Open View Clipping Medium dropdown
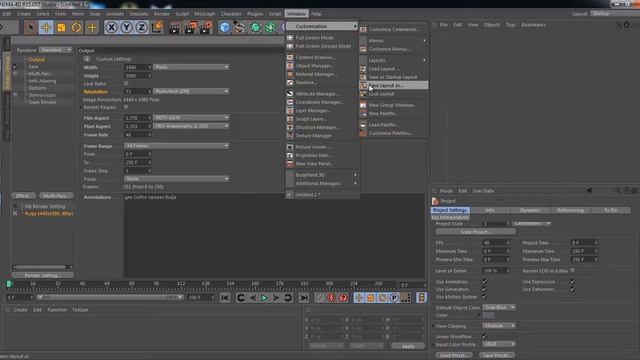The image size is (640, 360). 499,326
